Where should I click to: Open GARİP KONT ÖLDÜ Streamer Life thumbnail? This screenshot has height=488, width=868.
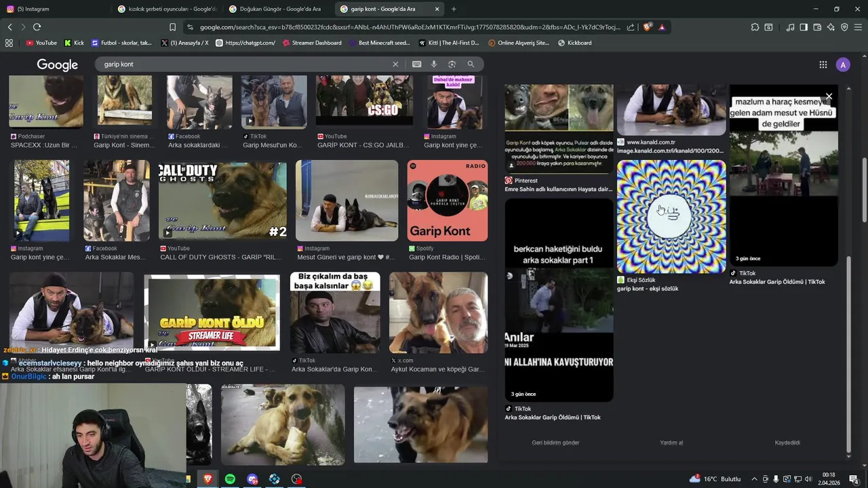click(x=212, y=312)
